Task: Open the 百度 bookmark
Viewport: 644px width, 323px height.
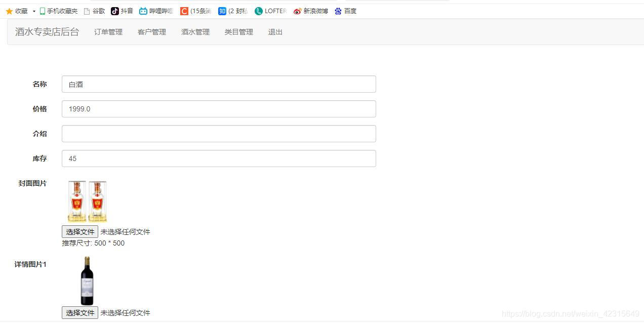Action: (345, 11)
